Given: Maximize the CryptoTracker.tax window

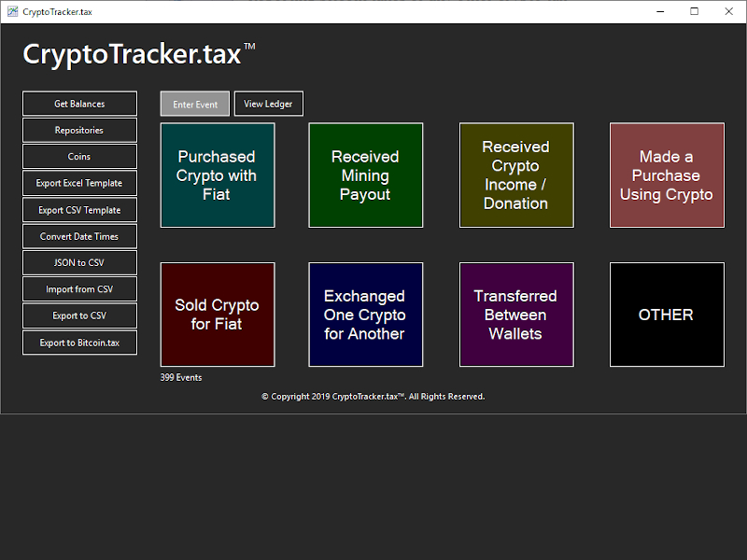Looking at the screenshot, I should pyautogui.click(x=694, y=11).
